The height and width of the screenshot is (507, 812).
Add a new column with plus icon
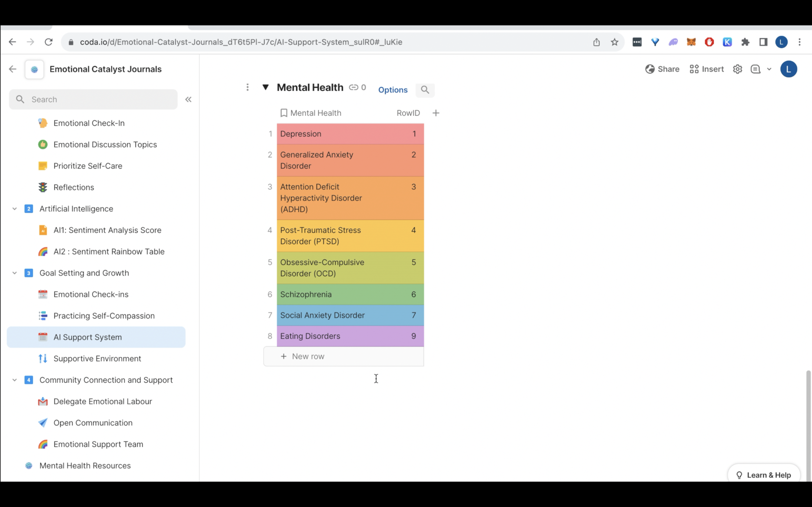point(436,113)
